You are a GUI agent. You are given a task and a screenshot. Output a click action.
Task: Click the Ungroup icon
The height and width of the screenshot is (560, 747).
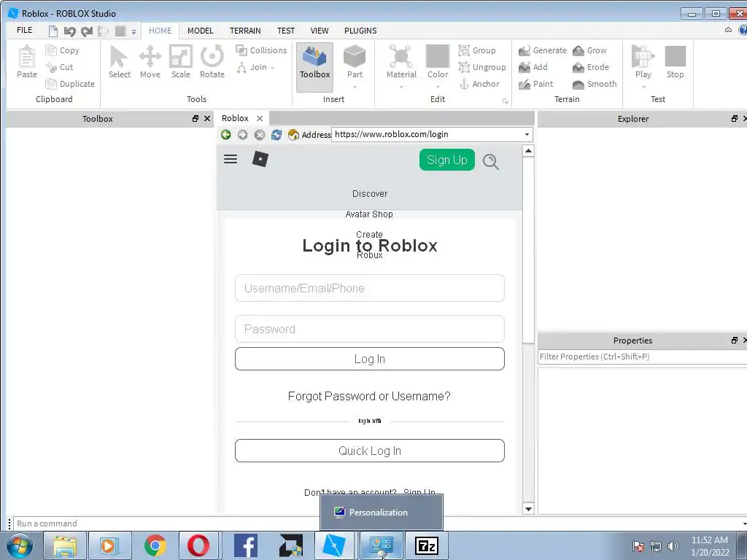pos(464,67)
